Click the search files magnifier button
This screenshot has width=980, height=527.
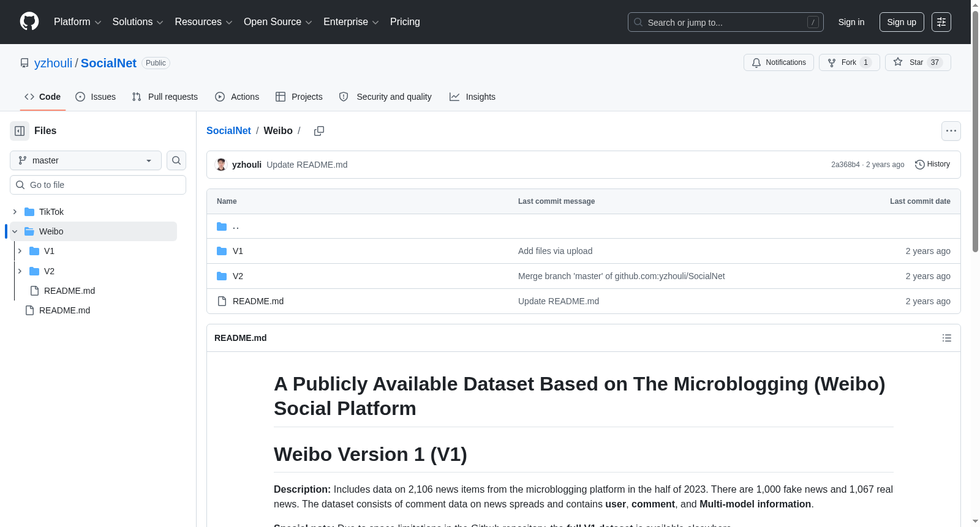point(176,160)
